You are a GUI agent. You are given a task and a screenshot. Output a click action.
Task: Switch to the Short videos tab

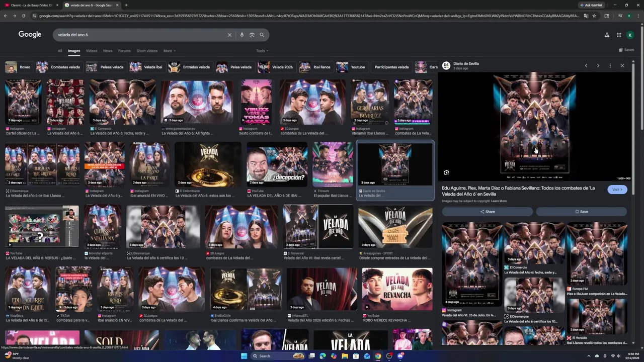tap(147, 51)
